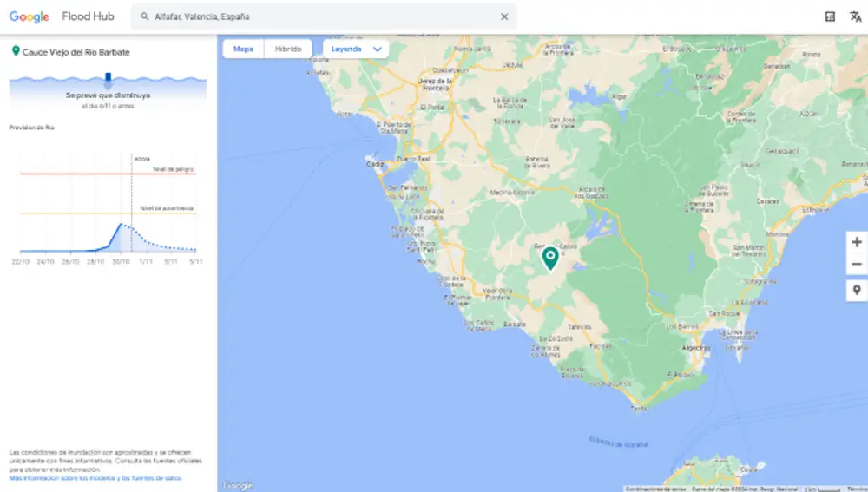Zoom out the map with minus button

(x=857, y=264)
